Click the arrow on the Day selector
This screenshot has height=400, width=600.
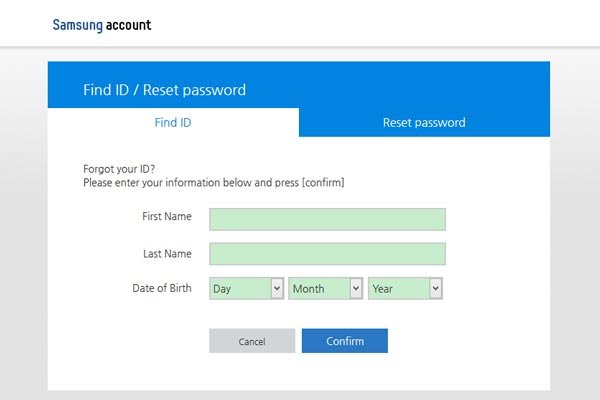277,288
